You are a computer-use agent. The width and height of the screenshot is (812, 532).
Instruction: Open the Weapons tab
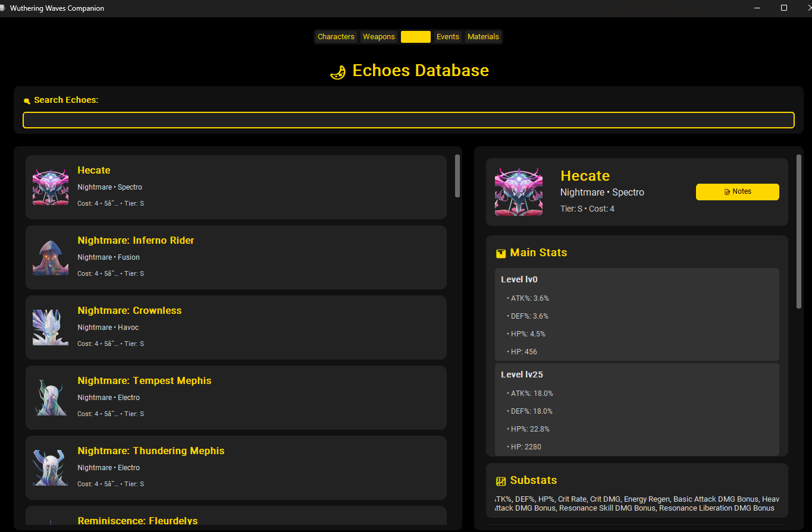click(x=379, y=37)
